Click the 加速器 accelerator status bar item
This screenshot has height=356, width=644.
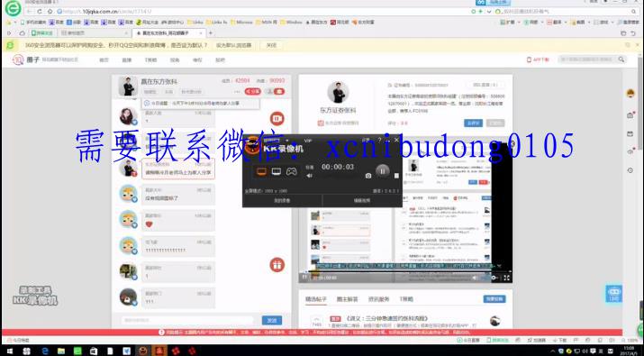(x=537, y=341)
